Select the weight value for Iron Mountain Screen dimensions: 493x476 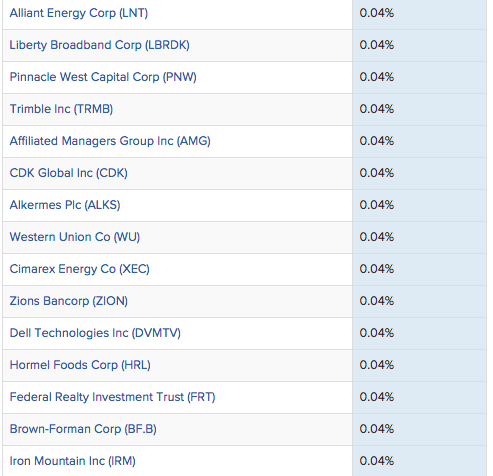click(419, 461)
